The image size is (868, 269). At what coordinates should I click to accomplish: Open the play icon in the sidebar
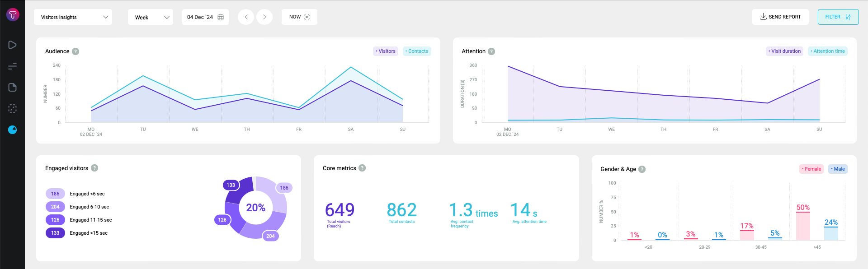tap(13, 45)
